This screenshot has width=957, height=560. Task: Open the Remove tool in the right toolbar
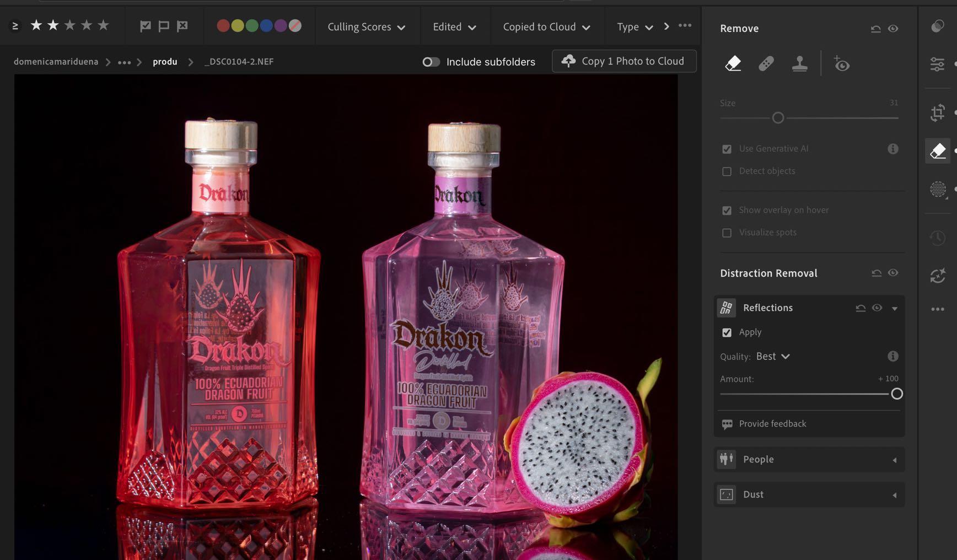(938, 150)
